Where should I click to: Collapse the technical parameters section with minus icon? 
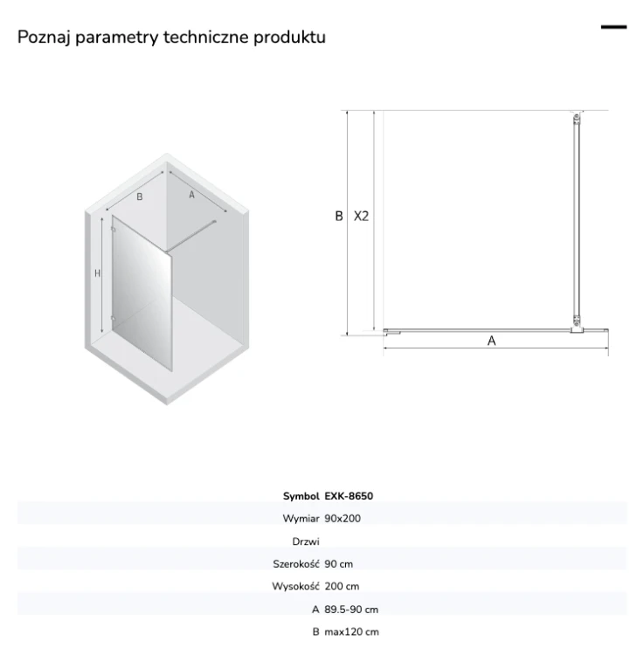click(613, 27)
